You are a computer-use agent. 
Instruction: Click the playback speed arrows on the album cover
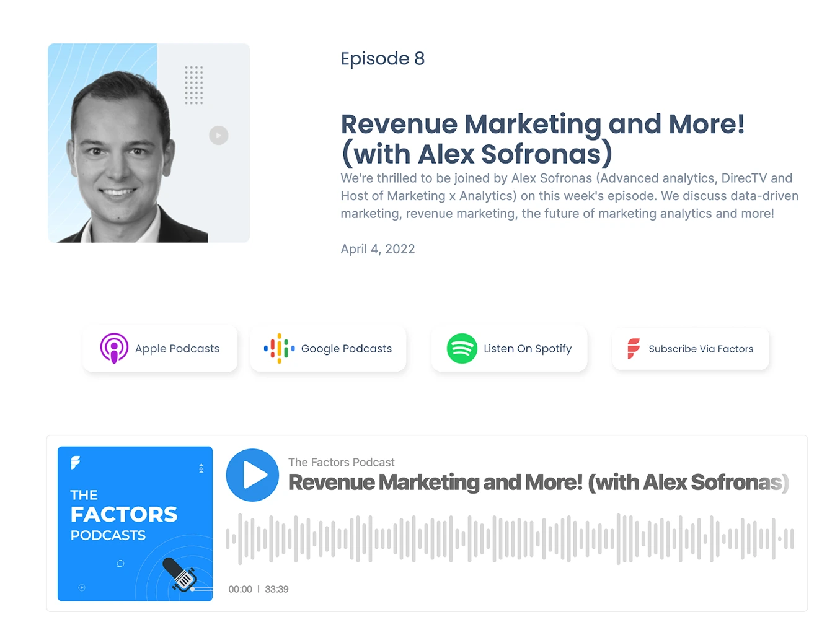pyautogui.click(x=200, y=468)
